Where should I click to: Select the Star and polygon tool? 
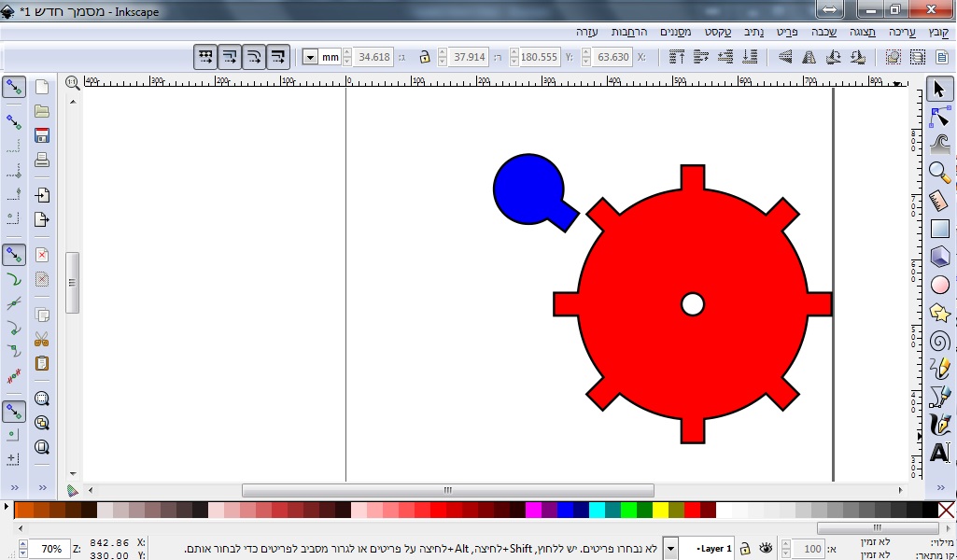coord(939,313)
